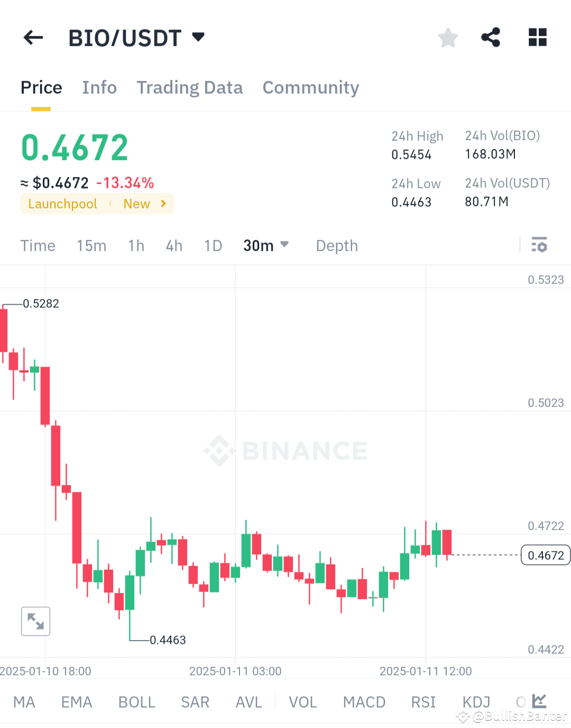Favorite this pair with the star icon

[448, 38]
